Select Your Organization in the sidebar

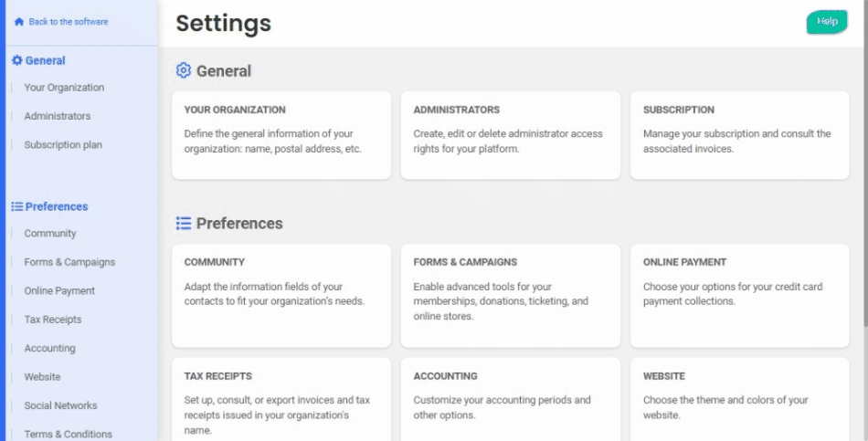(x=64, y=88)
